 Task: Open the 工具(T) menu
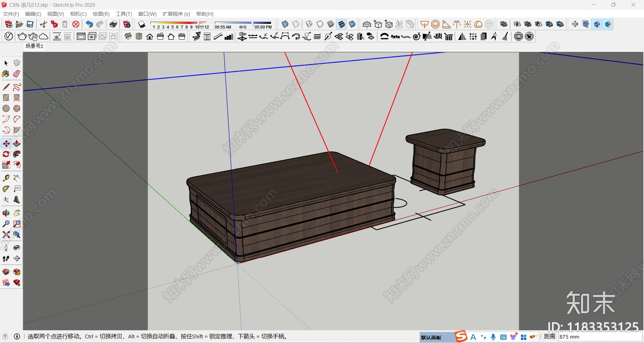[124, 14]
